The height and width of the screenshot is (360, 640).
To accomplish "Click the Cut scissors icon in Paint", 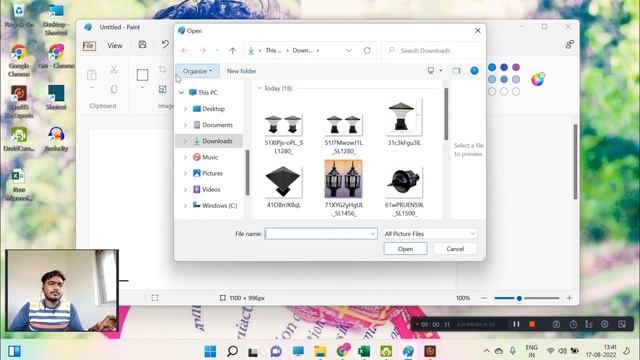I will [114, 69].
